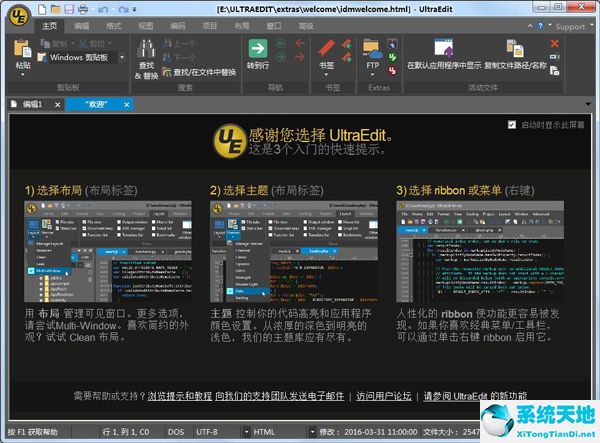This screenshot has width=600, height=443.
Task: Toggle 启动时显示此屏幕 checkbox
Action: 512,125
